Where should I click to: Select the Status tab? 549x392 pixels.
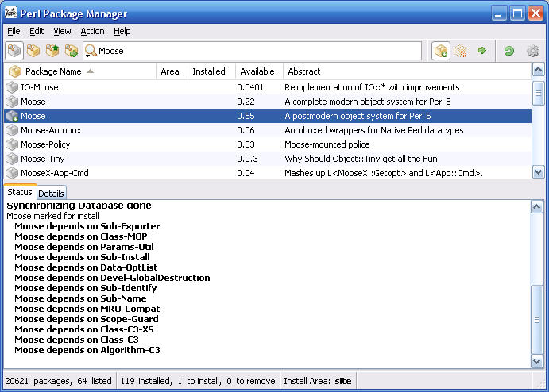point(20,192)
